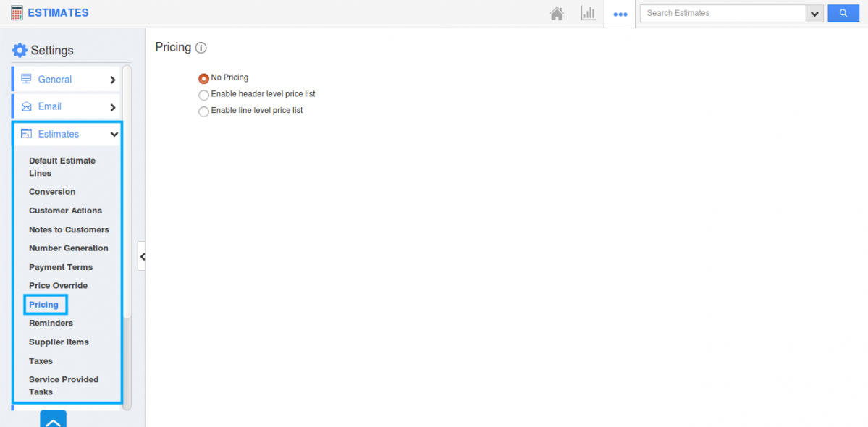Image resolution: width=868 pixels, height=427 pixels.
Task: Click the ESTIMATES app title
Action: (58, 13)
